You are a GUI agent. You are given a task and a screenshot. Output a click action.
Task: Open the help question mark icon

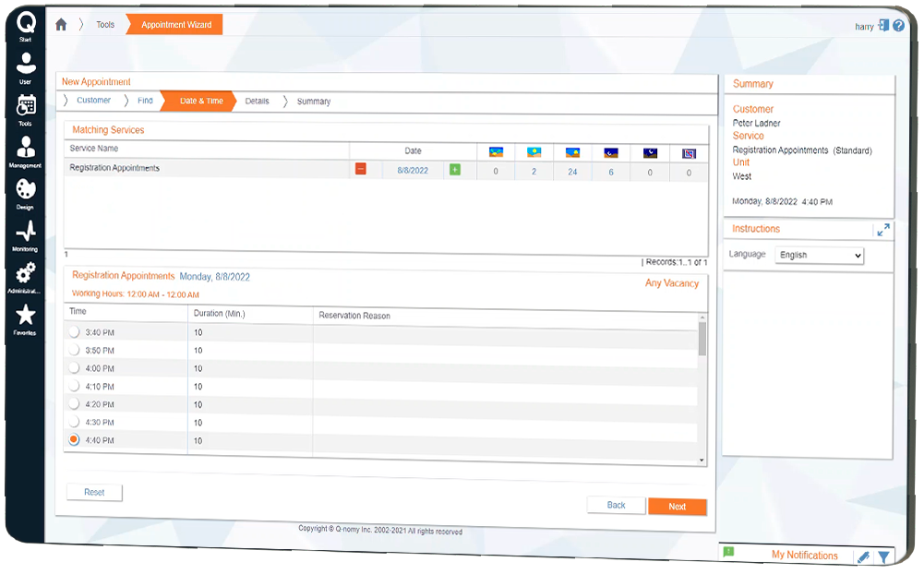tap(898, 25)
